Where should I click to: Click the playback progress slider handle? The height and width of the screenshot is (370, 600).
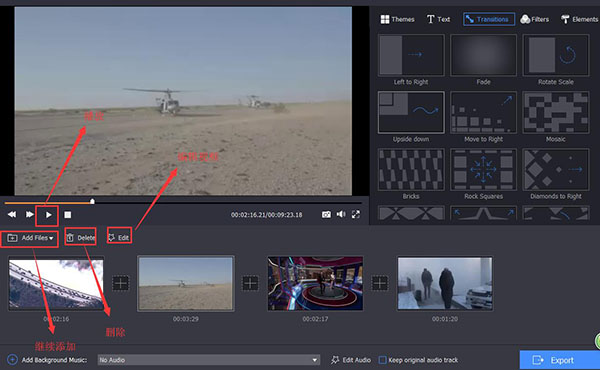(92, 201)
